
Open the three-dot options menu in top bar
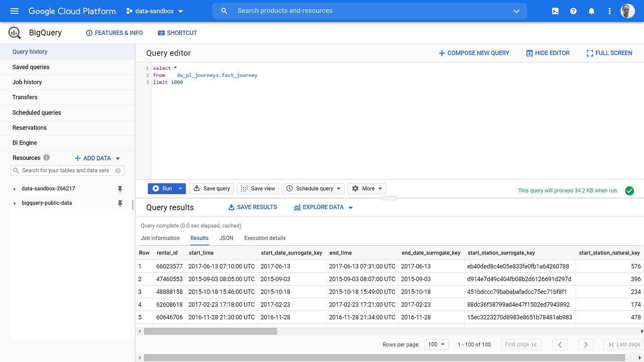(609, 11)
